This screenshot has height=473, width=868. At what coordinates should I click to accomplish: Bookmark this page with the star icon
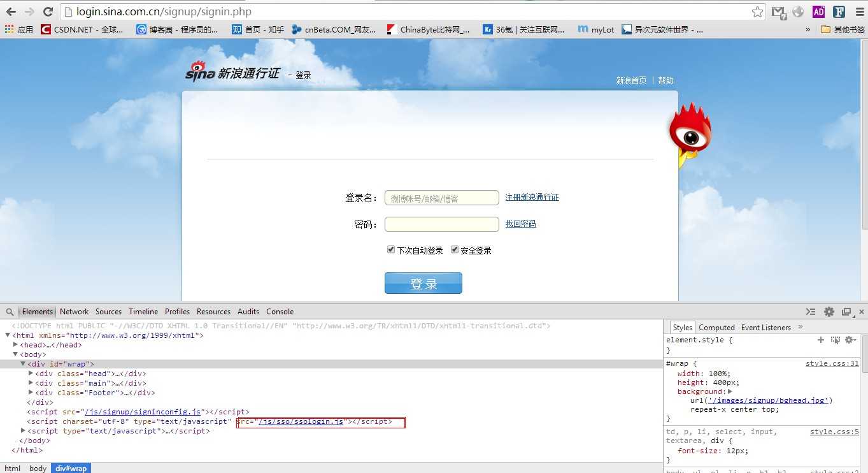pos(757,11)
